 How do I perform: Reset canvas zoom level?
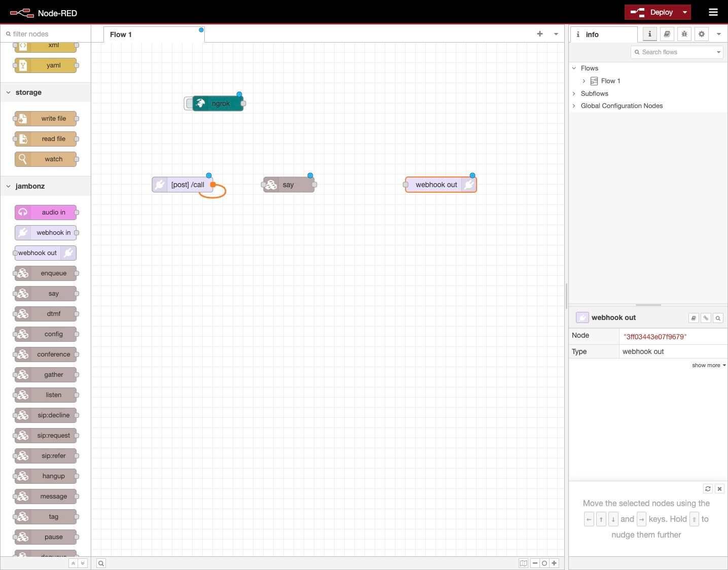tap(544, 563)
